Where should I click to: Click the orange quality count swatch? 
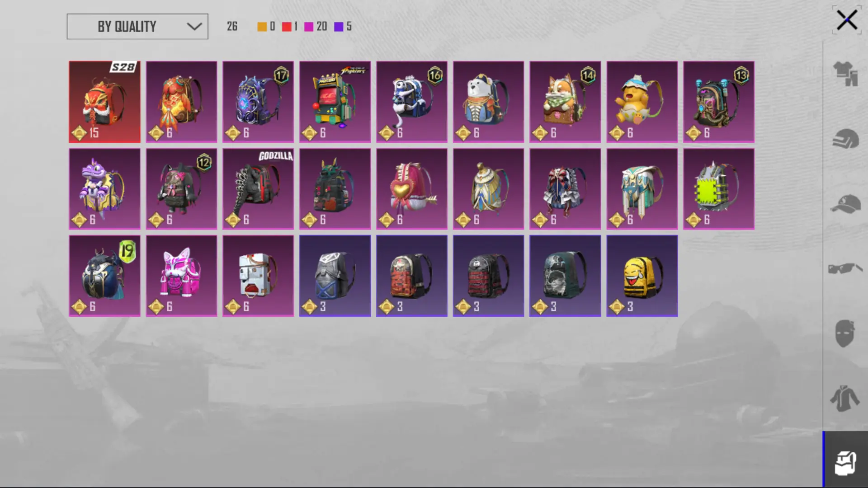[x=262, y=27]
